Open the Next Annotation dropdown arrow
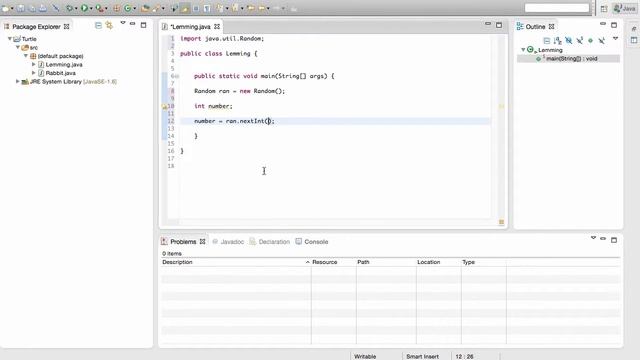Image resolution: width=640 pixels, height=360 pixels. (x=227, y=8)
